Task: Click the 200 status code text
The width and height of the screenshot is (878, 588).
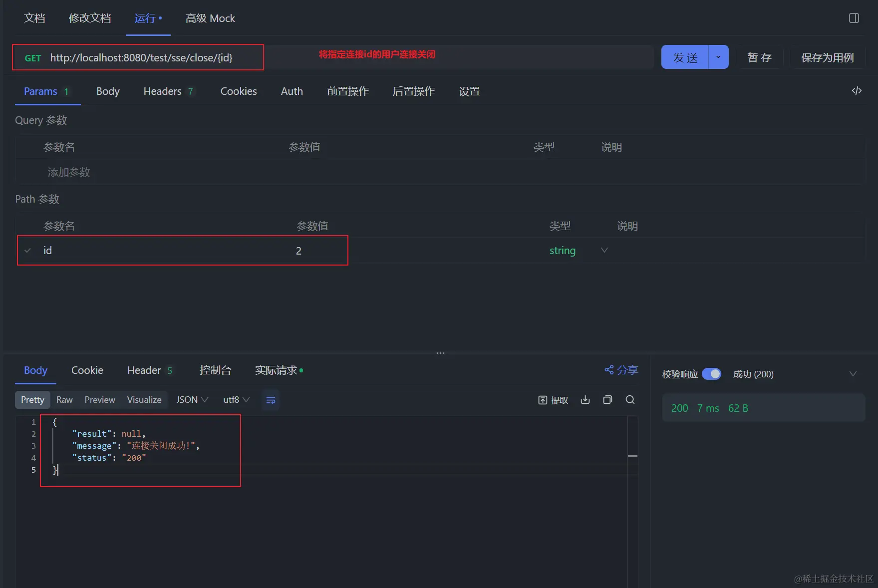Action: 679,408
